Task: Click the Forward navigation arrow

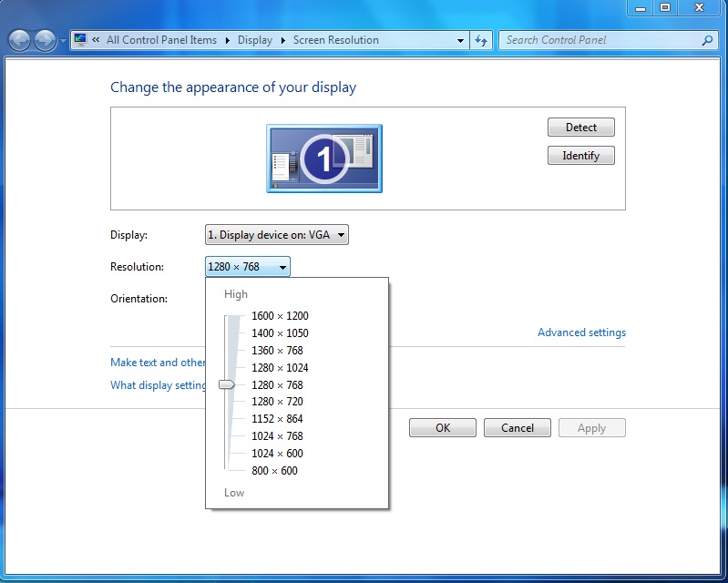Action: pyautogui.click(x=45, y=40)
